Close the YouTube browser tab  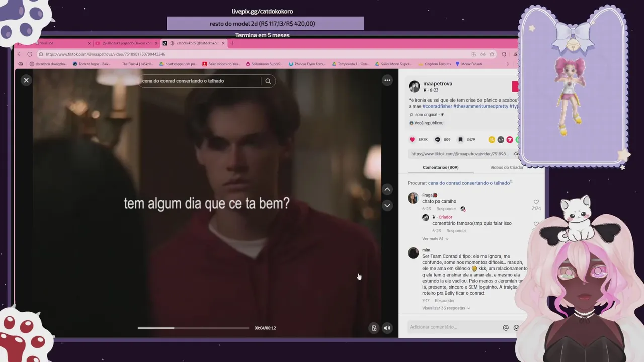pyautogui.click(x=89, y=43)
